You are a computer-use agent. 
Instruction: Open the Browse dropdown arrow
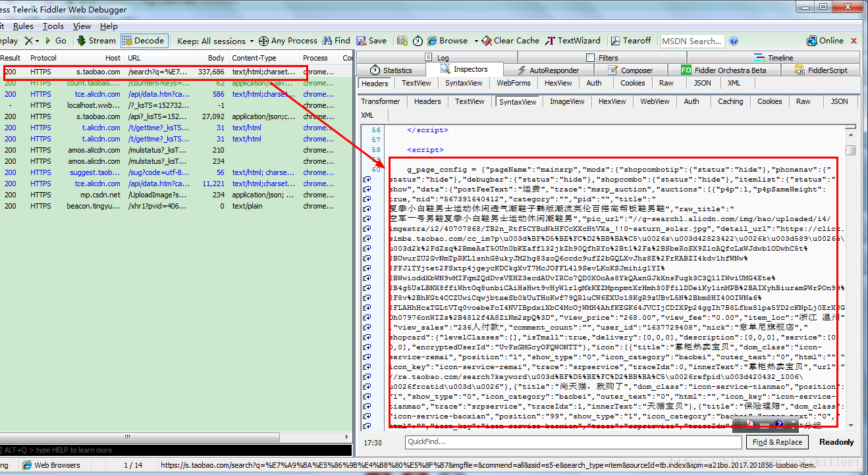point(476,41)
